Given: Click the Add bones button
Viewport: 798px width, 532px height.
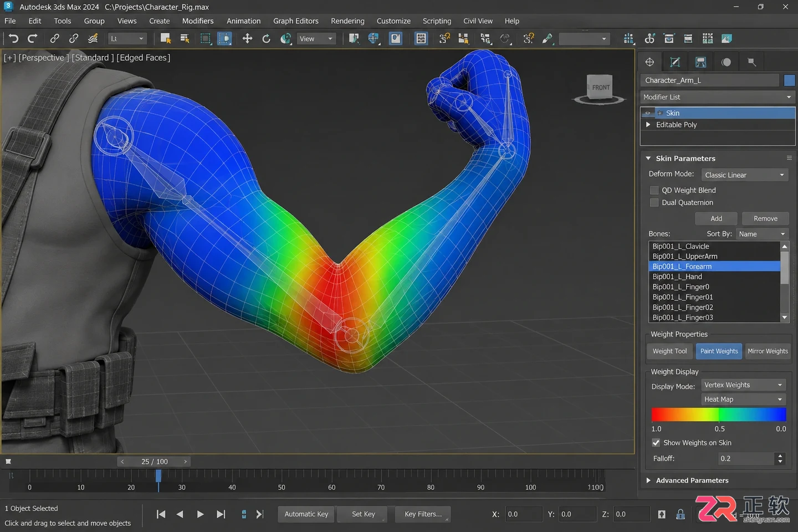Looking at the screenshot, I should [716, 219].
